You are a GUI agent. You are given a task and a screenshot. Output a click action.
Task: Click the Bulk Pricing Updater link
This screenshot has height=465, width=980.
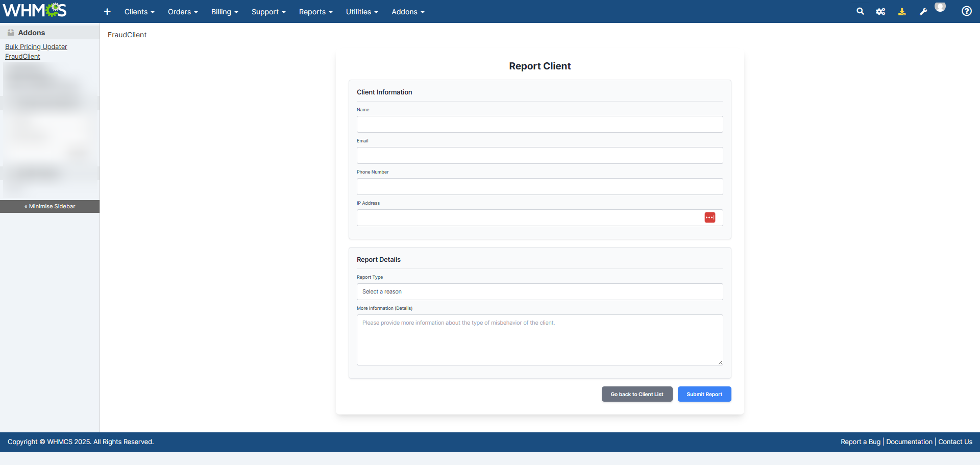pyautogui.click(x=36, y=46)
